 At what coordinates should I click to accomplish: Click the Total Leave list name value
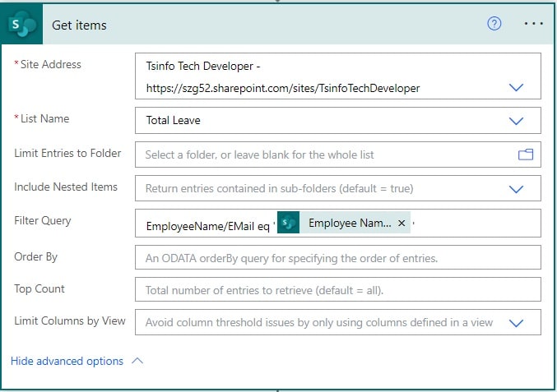[x=174, y=120]
